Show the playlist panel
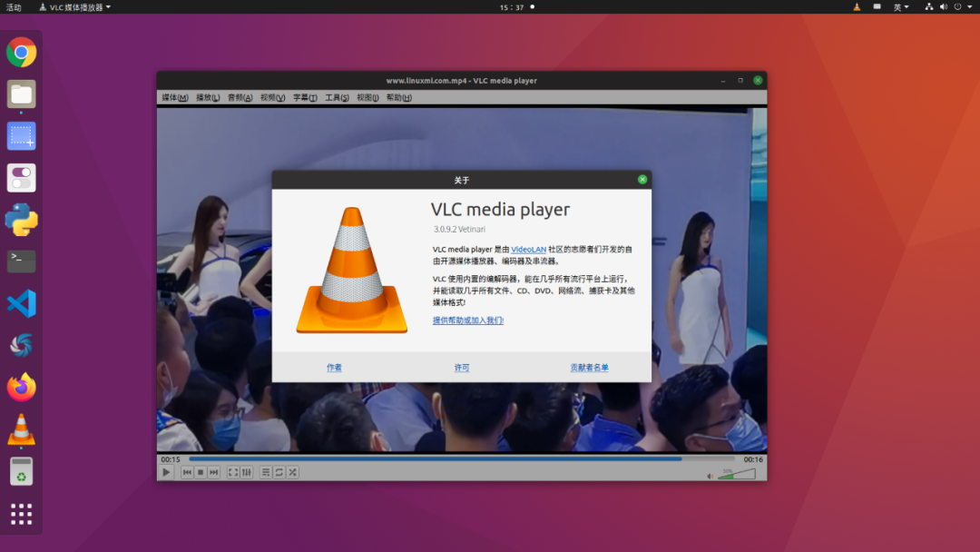Image resolution: width=980 pixels, height=552 pixels. (x=266, y=473)
